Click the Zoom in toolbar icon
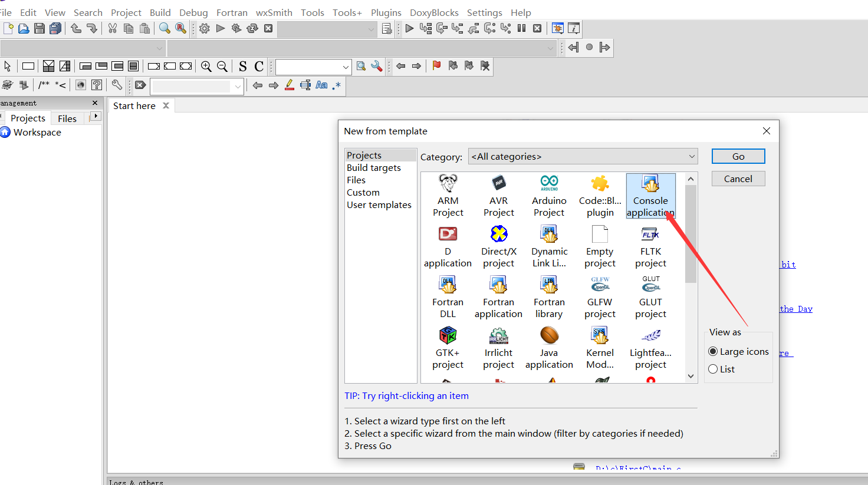The height and width of the screenshot is (485, 868). coord(206,67)
